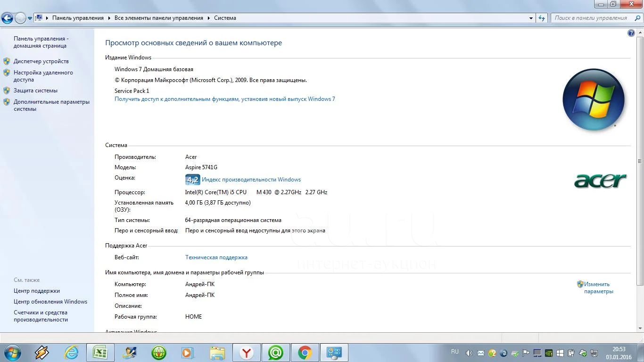Click the power plug battery tray icon
Screen dimensions: 644x362
(x=571, y=353)
